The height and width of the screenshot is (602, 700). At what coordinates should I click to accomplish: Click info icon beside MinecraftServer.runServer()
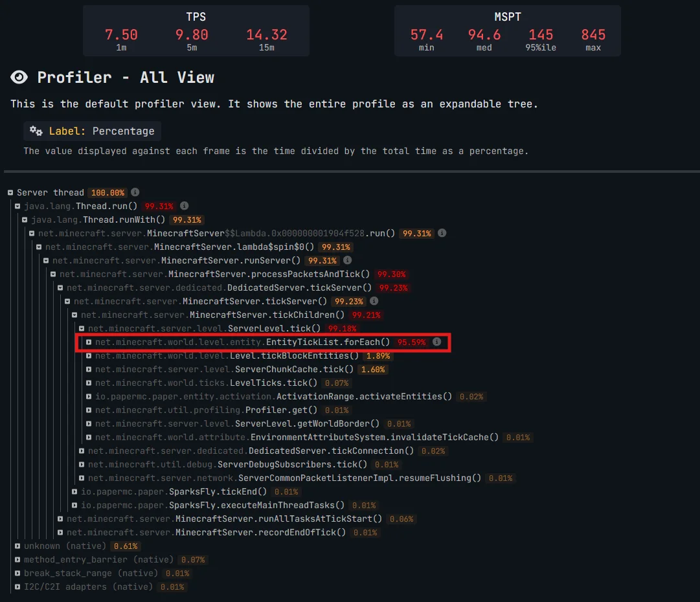point(347,260)
